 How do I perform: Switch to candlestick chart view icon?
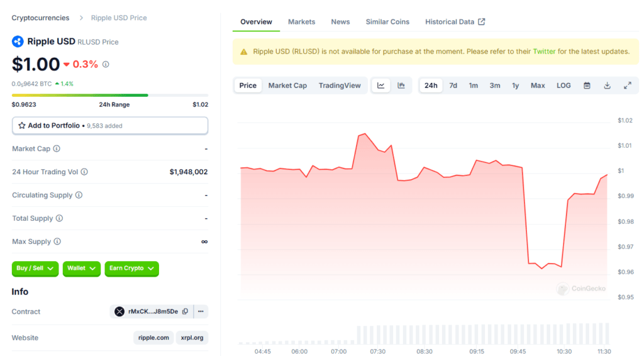coord(401,86)
